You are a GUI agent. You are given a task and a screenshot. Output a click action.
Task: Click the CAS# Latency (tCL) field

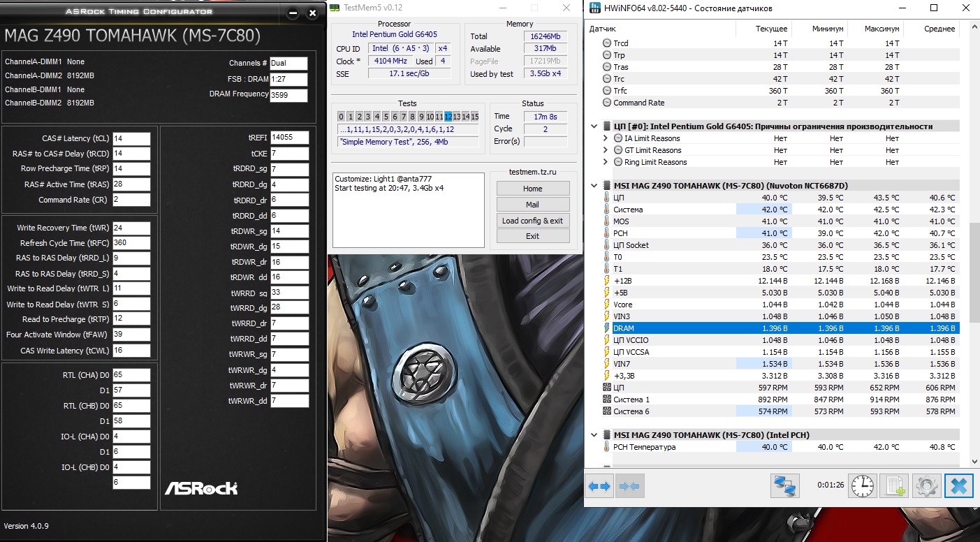tap(131, 138)
